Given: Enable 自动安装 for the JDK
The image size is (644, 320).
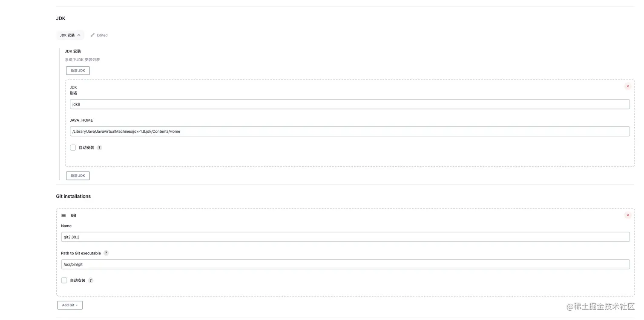Looking at the screenshot, I should (73, 148).
